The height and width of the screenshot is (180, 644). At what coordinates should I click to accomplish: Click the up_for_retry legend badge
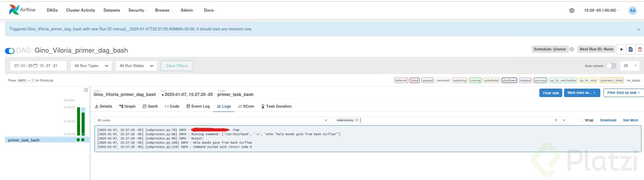[x=588, y=80]
